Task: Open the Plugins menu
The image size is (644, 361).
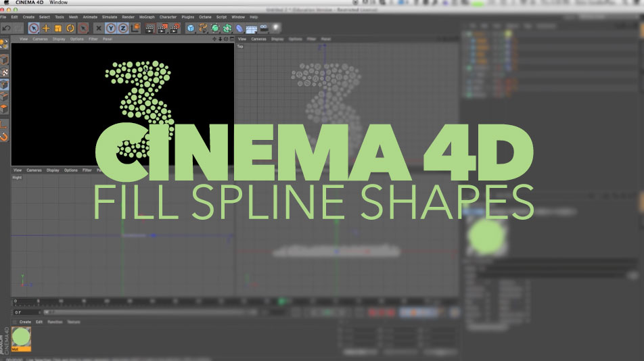Action: 187,17
